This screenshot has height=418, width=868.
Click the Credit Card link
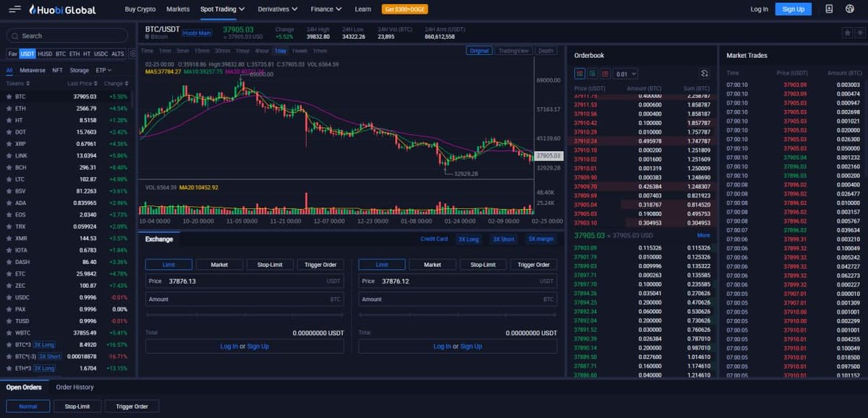(434, 239)
